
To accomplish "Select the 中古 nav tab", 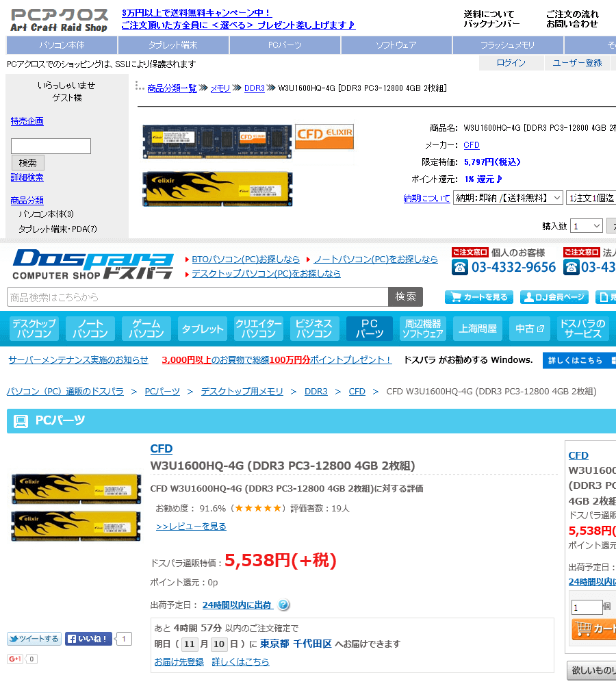I will pyautogui.click(x=530, y=329).
